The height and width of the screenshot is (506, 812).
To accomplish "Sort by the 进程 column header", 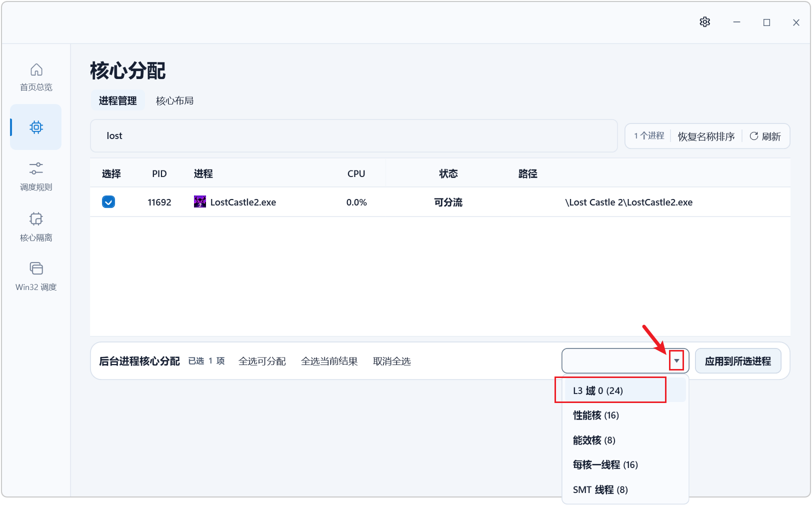I will (x=203, y=173).
